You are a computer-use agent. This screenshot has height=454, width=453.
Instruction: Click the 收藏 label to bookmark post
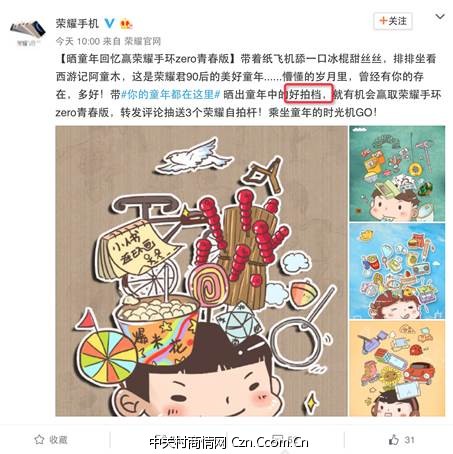click(58, 440)
